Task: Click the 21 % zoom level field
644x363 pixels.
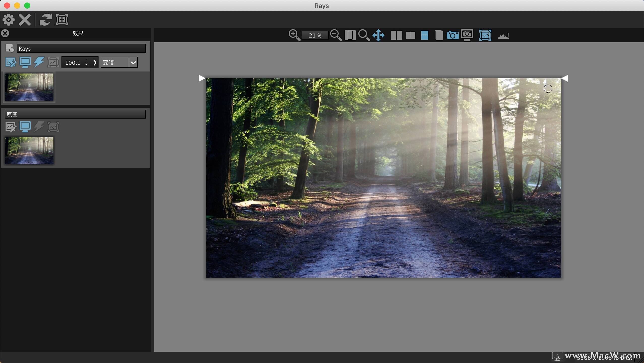Action: point(315,35)
